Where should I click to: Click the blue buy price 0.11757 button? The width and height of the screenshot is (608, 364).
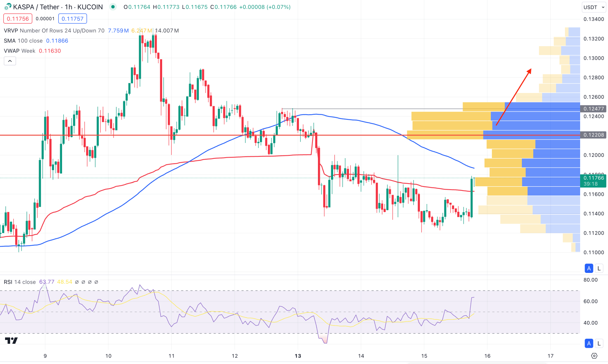pos(73,19)
